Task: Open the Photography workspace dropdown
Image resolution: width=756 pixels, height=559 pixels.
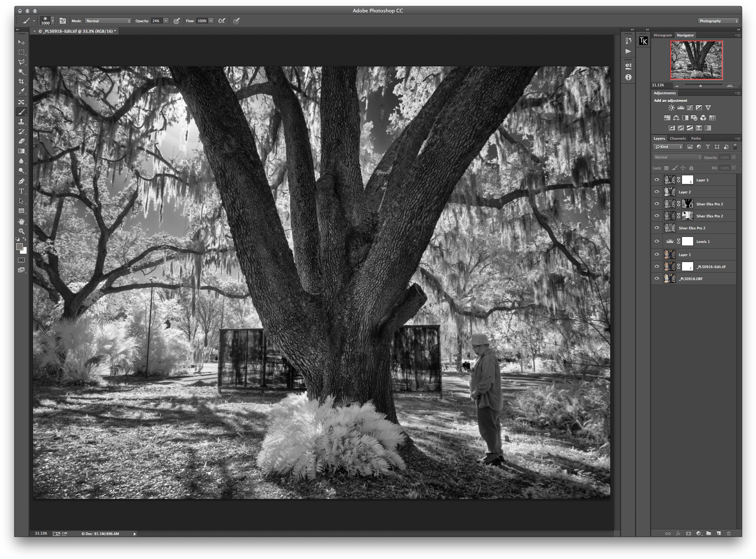Action: [718, 21]
